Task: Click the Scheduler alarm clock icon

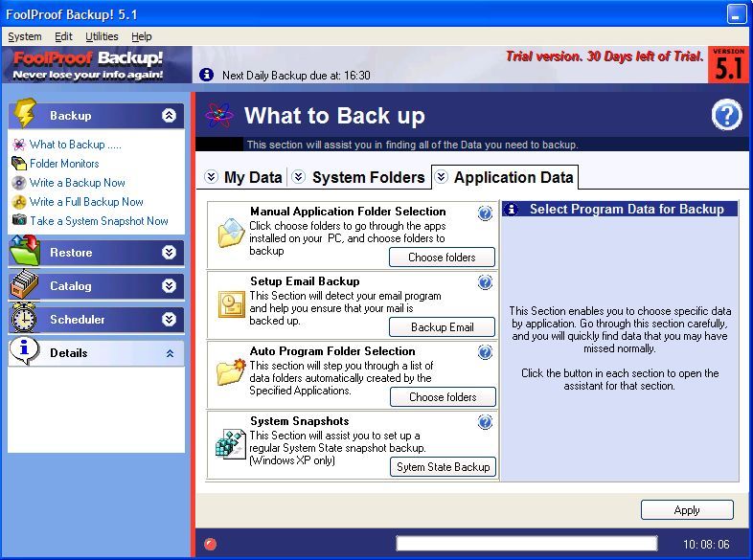Action: [x=24, y=318]
